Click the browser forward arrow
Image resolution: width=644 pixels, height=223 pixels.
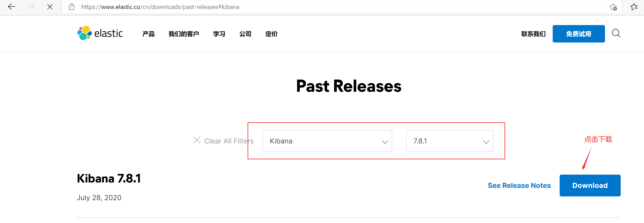(x=31, y=7)
